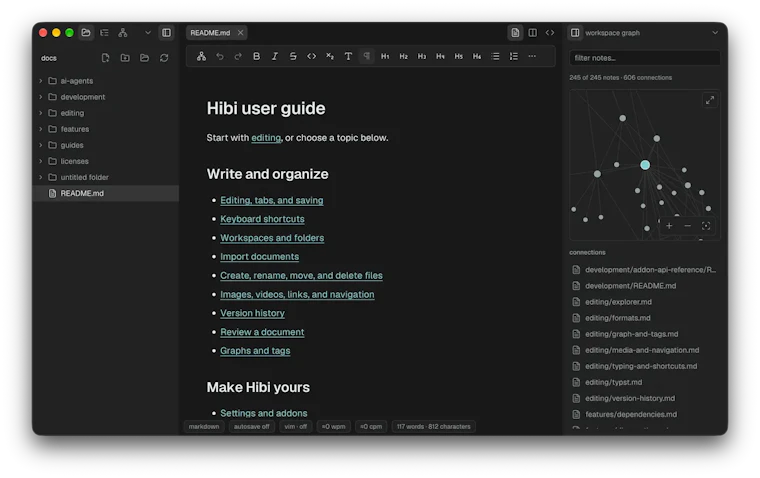Click the T text icon in toolbar
This screenshot has height=478, width=760.
point(348,56)
